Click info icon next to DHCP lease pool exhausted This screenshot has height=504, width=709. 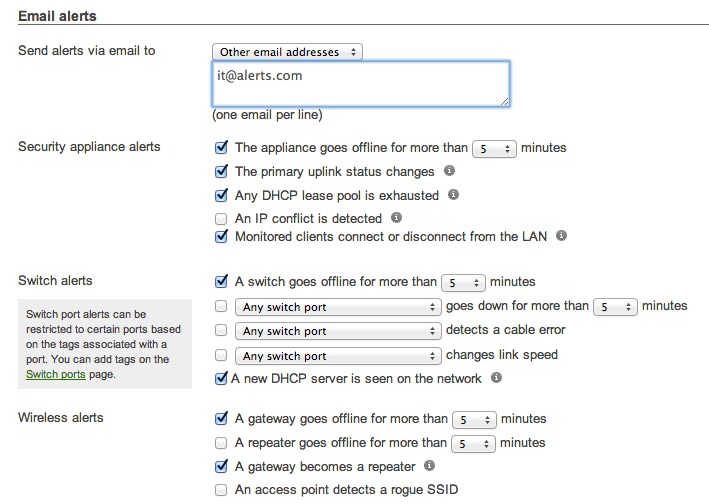tap(453, 194)
